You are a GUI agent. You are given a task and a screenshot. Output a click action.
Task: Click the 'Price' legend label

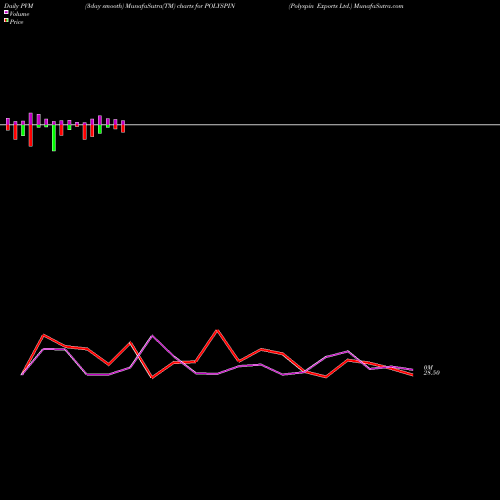tap(16, 22)
